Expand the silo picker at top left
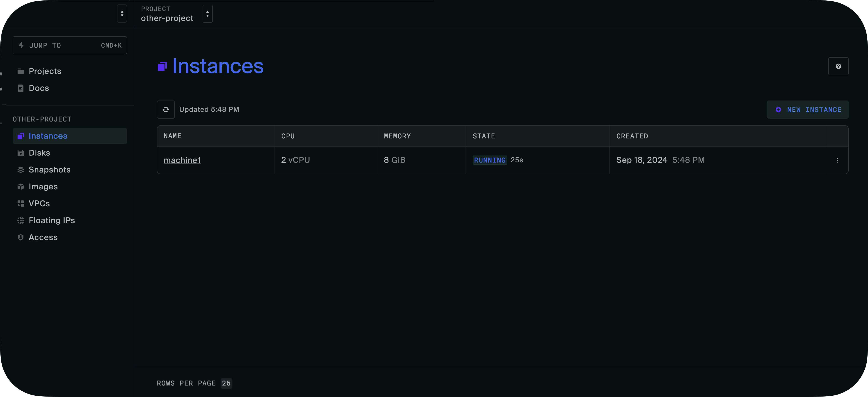Viewport: 868px width, 397px height. pos(122,14)
